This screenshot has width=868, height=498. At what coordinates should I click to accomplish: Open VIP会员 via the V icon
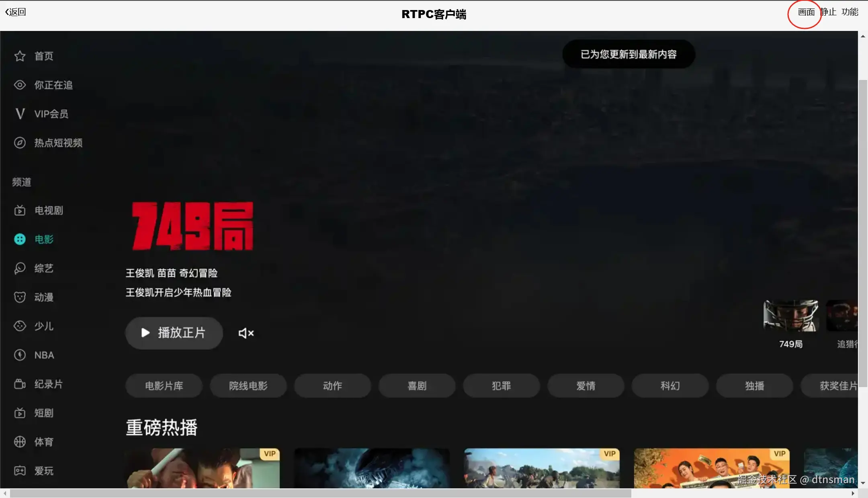point(20,114)
